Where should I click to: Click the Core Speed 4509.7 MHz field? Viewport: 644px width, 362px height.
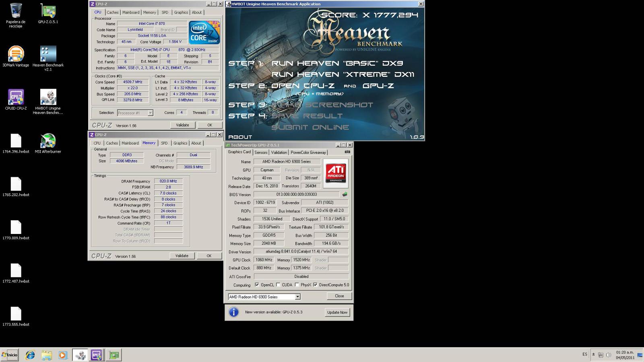click(133, 82)
